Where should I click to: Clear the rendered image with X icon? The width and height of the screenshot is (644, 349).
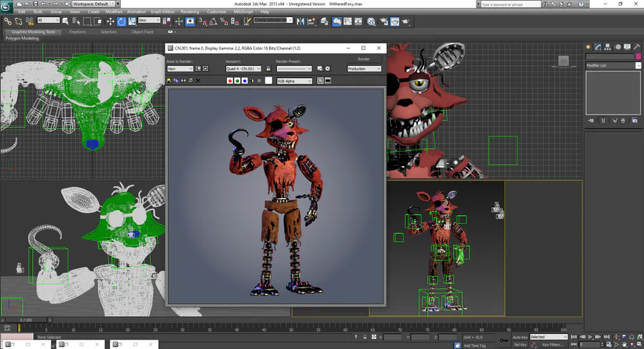(x=198, y=81)
